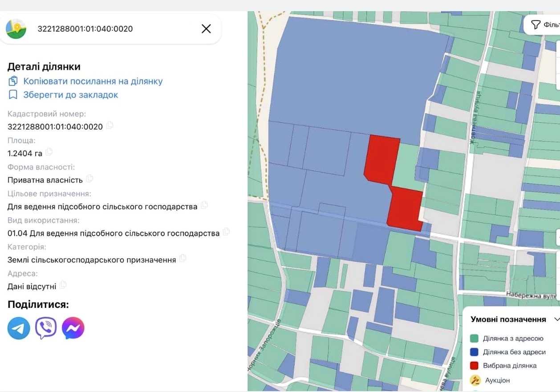
Task: Click the cadastral number search field
Action: [110, 29]
